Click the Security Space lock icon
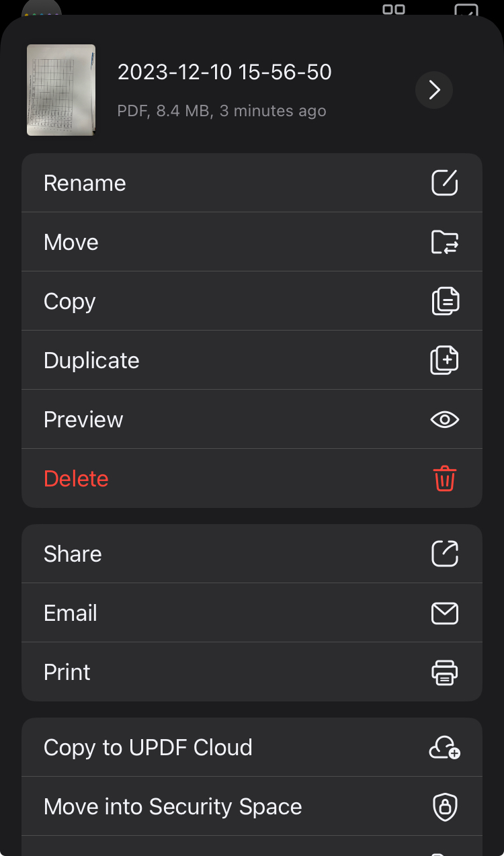This screenshot has width=504, height=856. tap(444, 807)
